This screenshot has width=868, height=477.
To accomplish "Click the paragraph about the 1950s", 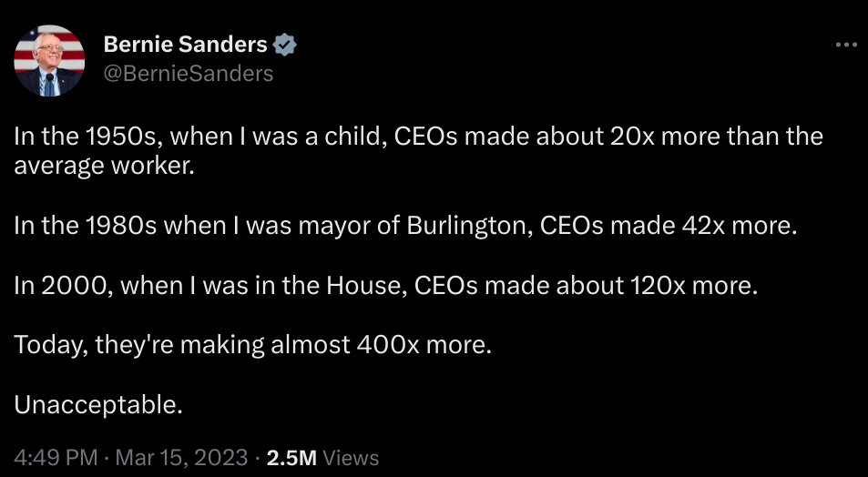I will pos(418,150).
